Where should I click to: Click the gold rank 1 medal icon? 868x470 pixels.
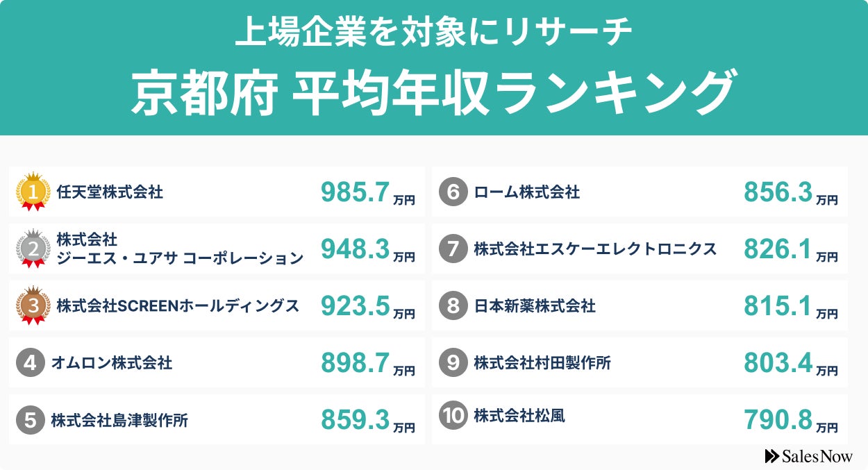coord(33,190)
